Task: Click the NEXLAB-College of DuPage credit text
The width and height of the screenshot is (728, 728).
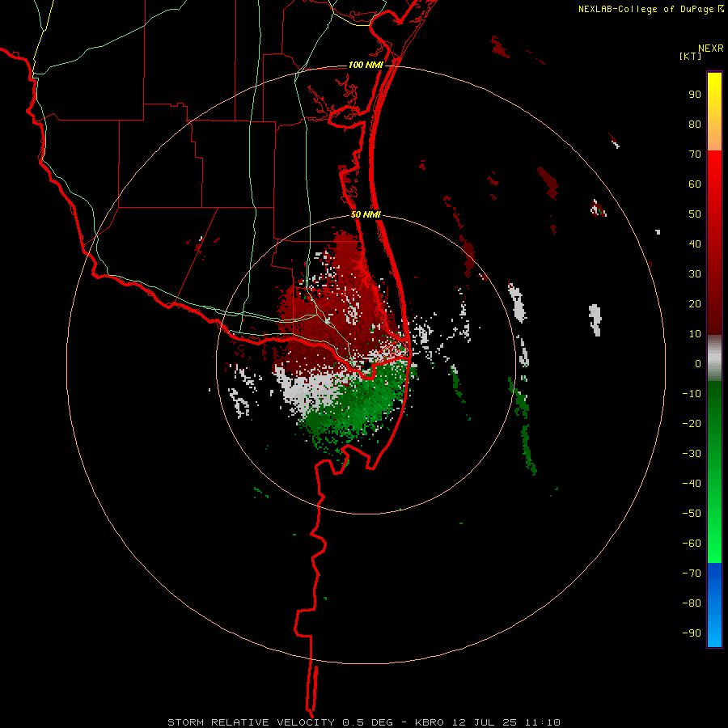Action: point(645,9)
